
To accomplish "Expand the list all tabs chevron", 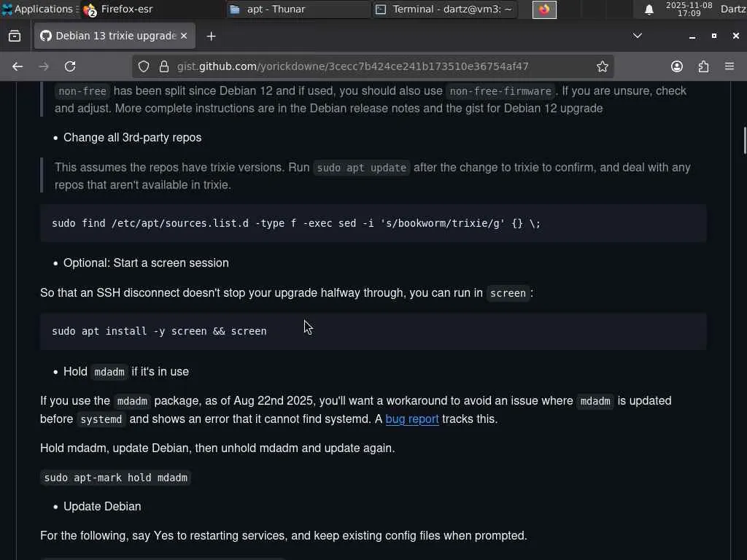I will pyautogui.click(x=637, y=36).
